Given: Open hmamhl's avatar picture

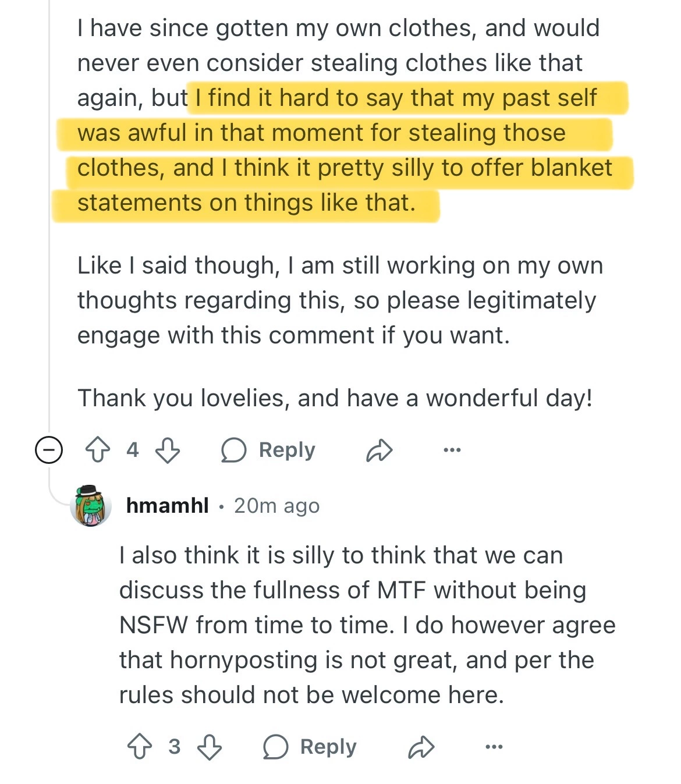Looking at the screenshot, I should coord(90,505).
